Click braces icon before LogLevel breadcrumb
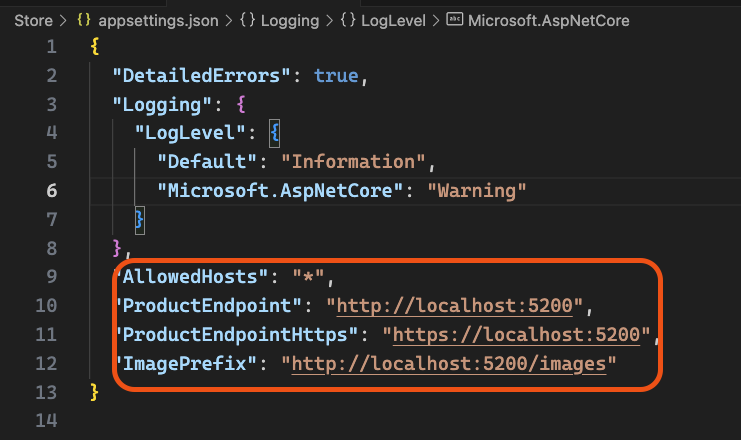 [348, 20]
